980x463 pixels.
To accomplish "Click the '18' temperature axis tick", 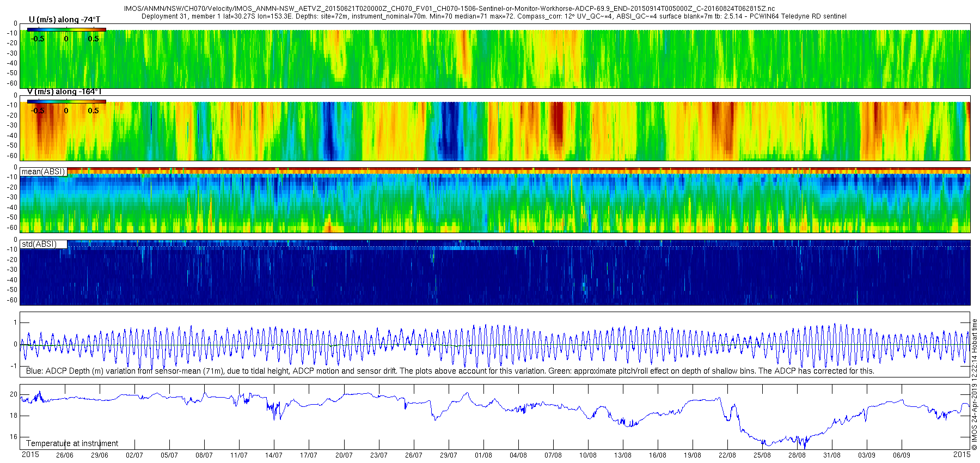I will point(14,416).
